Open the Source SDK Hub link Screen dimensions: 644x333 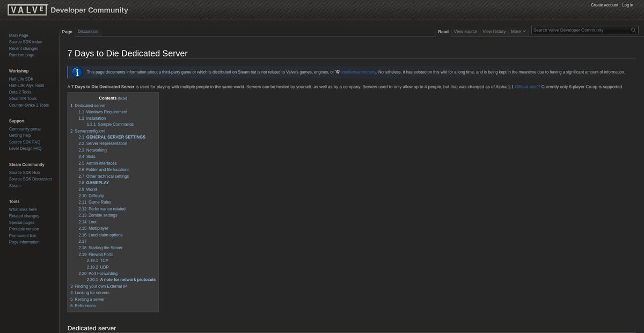(x=24, y=172)
